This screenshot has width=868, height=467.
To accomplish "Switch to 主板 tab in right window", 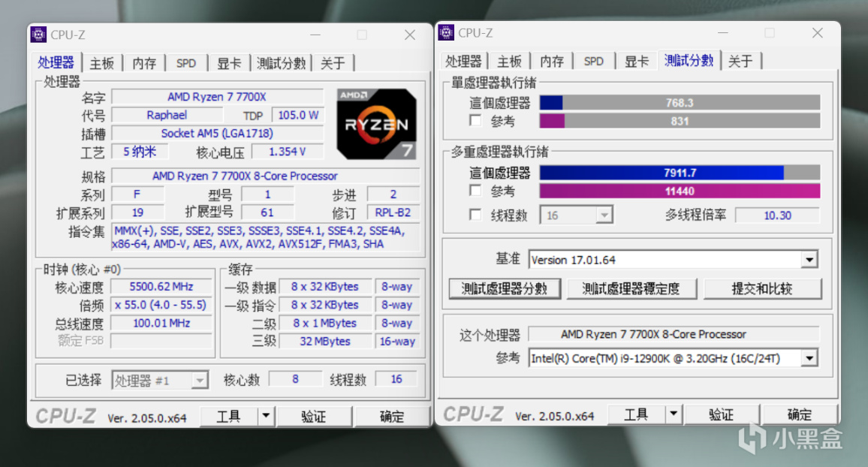I will [509, 61].
